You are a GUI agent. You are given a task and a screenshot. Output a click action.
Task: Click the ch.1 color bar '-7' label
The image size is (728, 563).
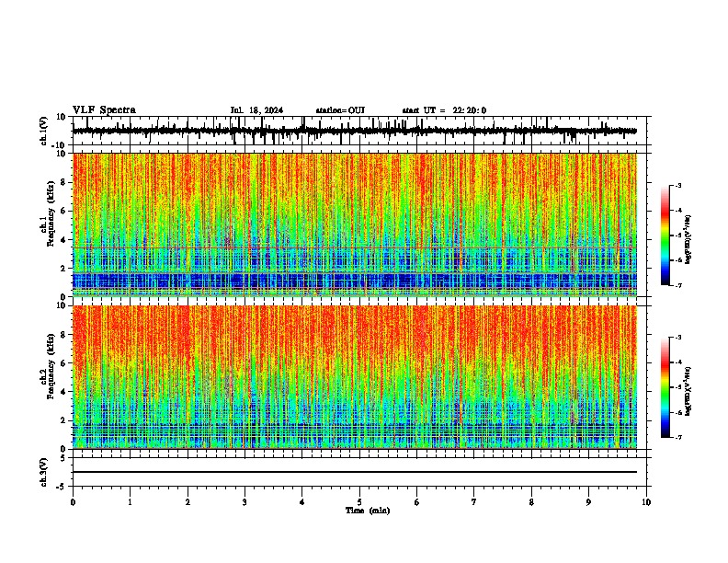677,285
